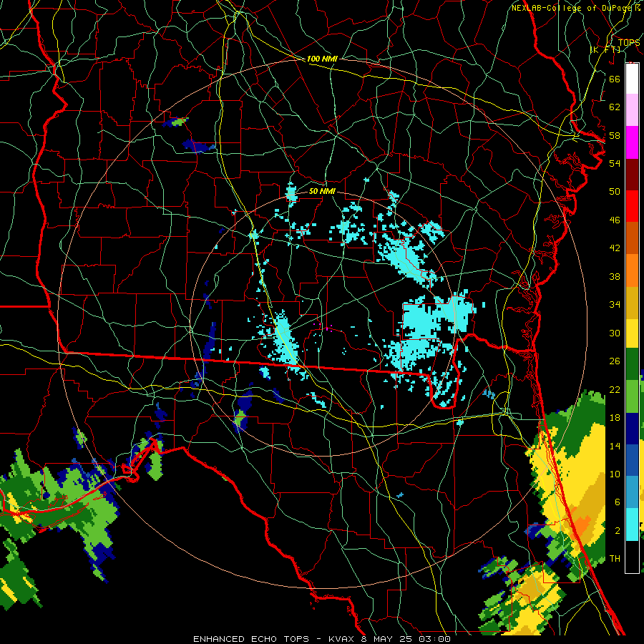
Task: Click the legend value 10
Action: click(615, 474)
